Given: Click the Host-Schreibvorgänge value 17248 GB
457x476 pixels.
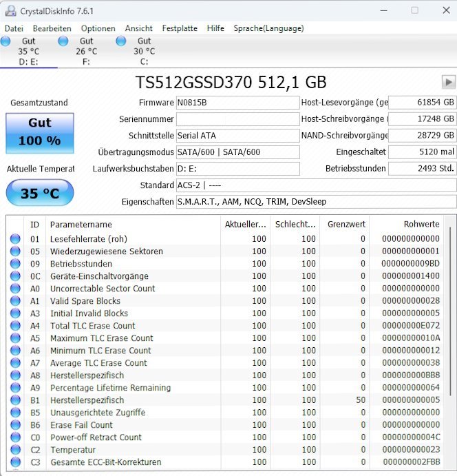Looking at the screenshot, I should point(422,118).
